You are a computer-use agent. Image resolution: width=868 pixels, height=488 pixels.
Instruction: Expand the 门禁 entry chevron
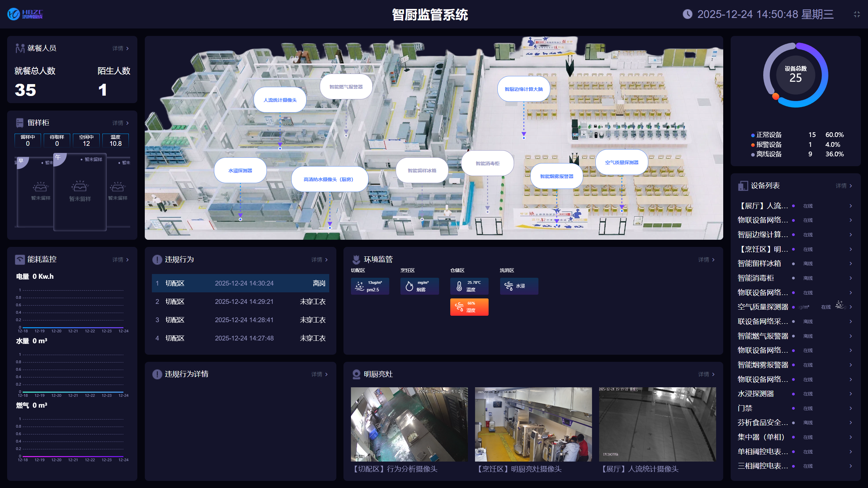[x=851, y=408]
